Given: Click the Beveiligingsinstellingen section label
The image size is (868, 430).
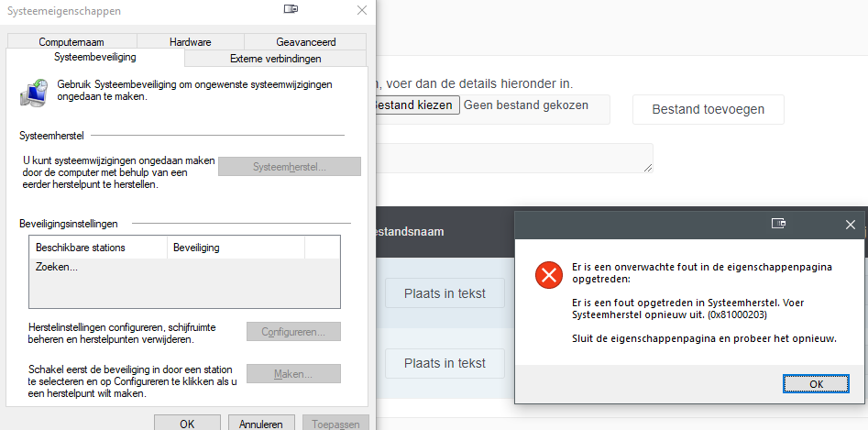Looking at the screenshot, I should coord(69,224).
